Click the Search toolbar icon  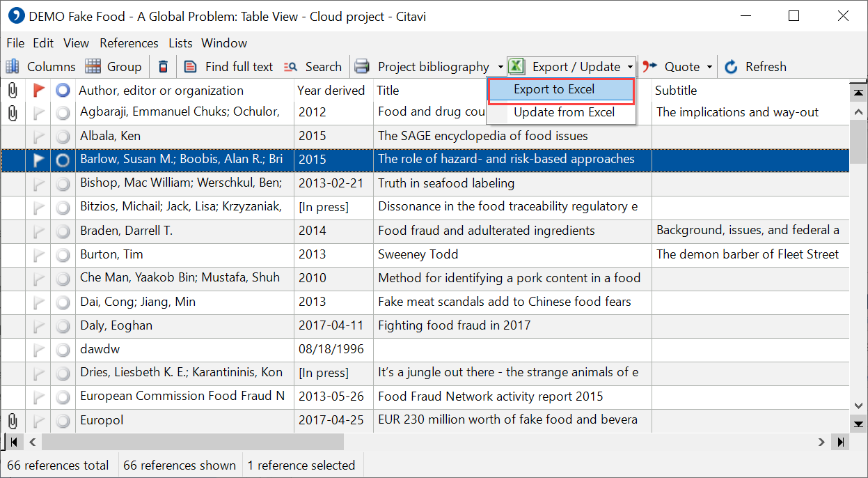291,67
